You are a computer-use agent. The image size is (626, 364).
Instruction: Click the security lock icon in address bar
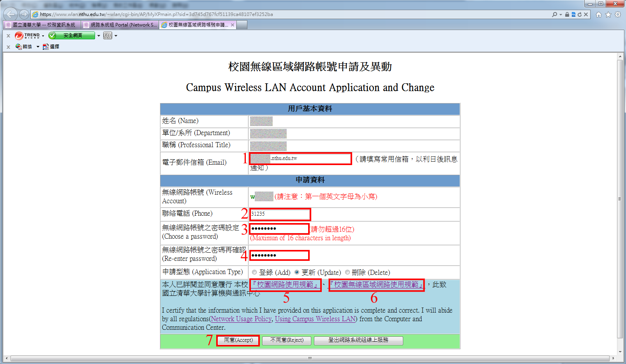[567, 14]
